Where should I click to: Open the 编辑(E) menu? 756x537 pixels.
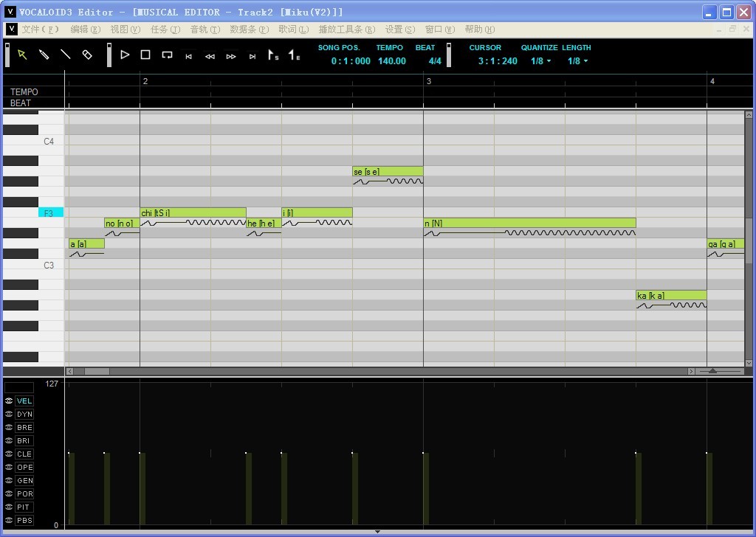click(86, 30)
